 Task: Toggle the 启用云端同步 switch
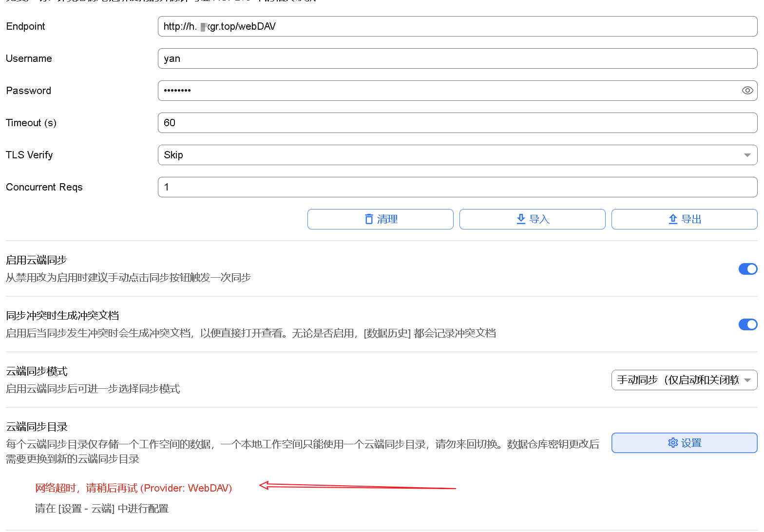click(x=748, y=269)
